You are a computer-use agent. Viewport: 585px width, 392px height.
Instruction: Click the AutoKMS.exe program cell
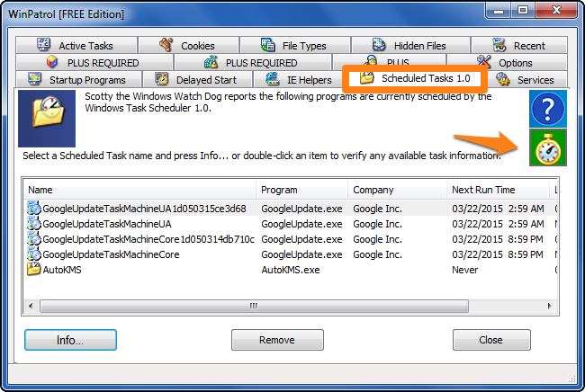click(291, 270)
